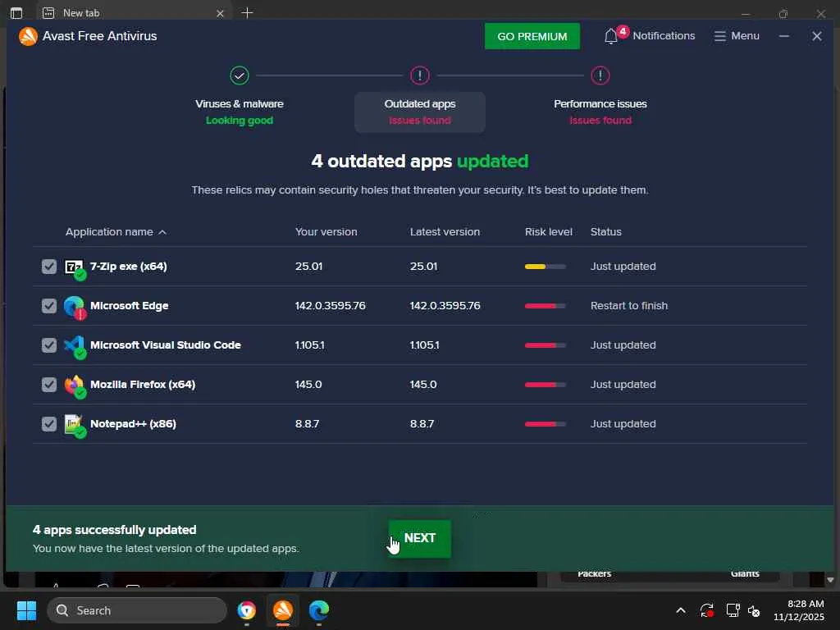Image resolution: width=840 pixels, height=630 pixels.
Task: Click the Notepad++ red risk level bar
Action: click(x=545, y=424)
